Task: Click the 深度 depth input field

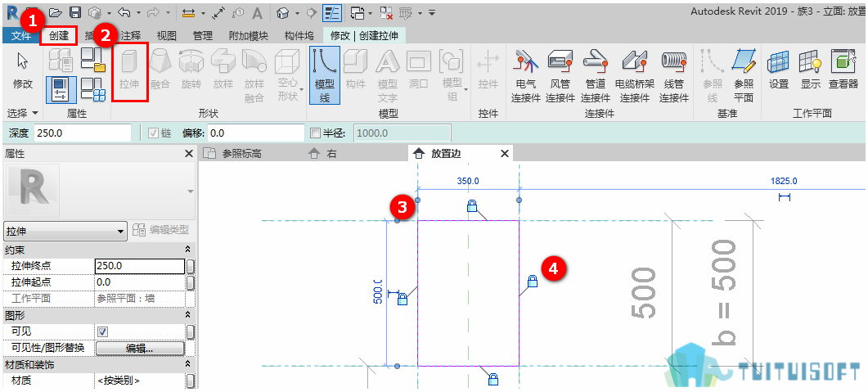Action: (83, 133)
